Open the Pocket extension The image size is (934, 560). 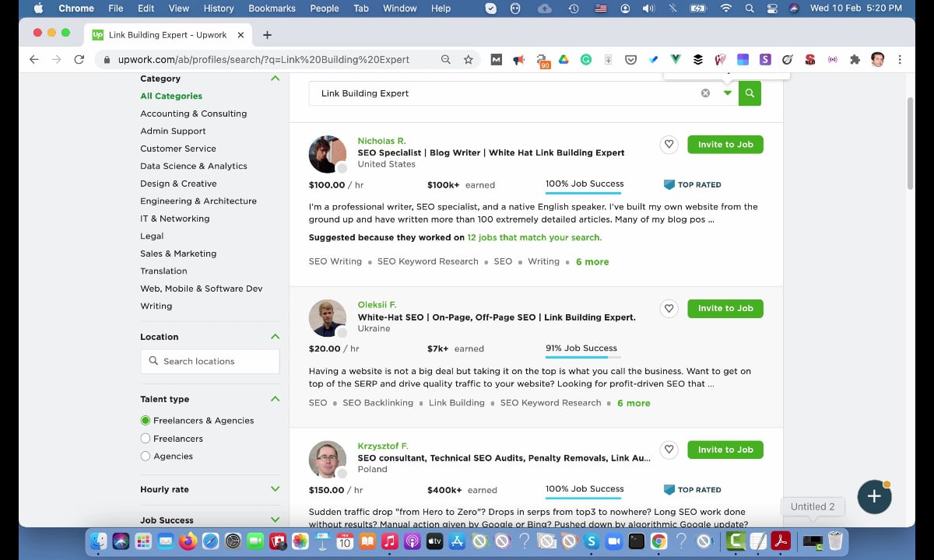[631, 59]
